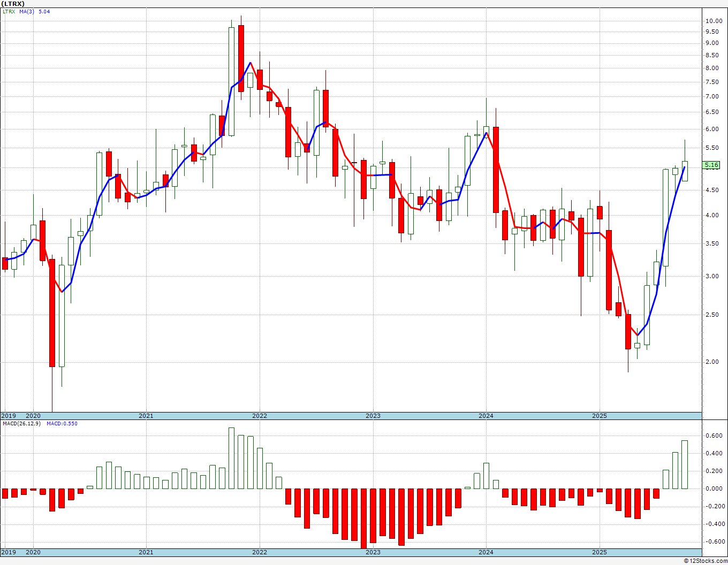The height and width of the screenshot is (565, 728).
Task: Select 2024 on the price chart time axis
Action: [486, 416]
